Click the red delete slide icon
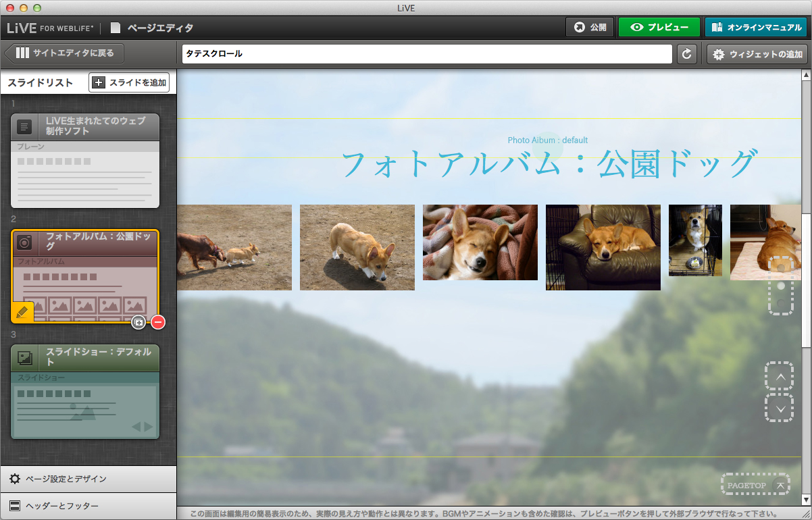This screenshot has height=520, width=812. [157, 323]
